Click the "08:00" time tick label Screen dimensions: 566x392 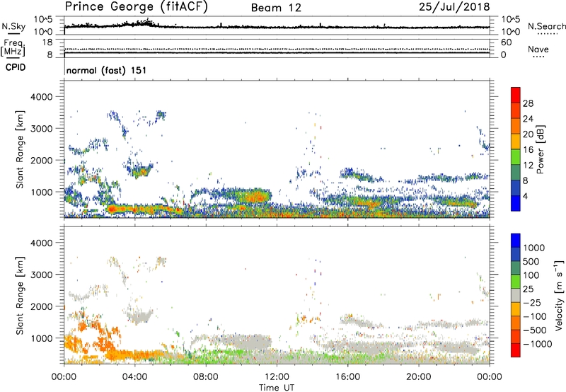point(206,377)
